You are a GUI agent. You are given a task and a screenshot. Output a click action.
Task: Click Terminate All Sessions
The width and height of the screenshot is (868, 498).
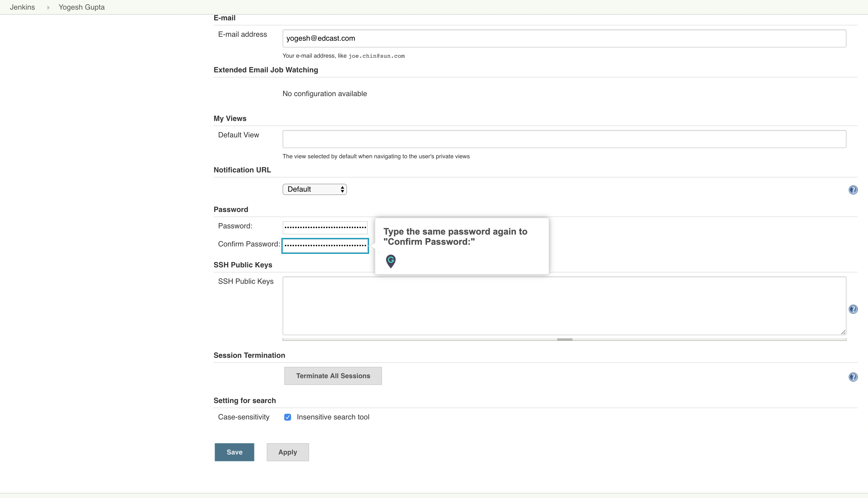pos(333,376)
